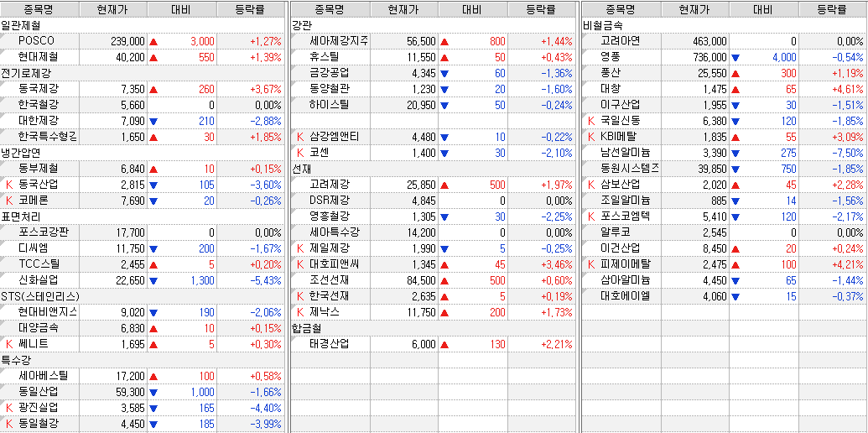868x433 pixels.
Task: Select the 동원시스템즈 stock name
Action: (630, 169)
